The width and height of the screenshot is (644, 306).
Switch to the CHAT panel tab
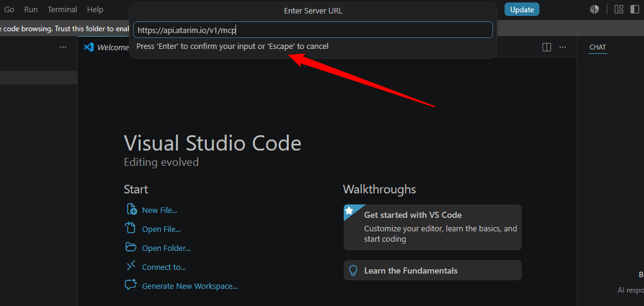tap(598, 47)
